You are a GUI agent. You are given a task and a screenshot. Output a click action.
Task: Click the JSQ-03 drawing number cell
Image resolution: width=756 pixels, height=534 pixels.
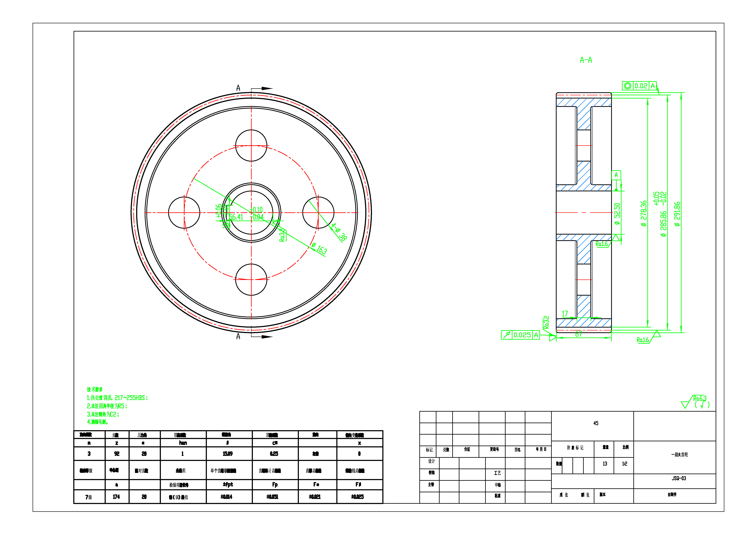point(679,478)
